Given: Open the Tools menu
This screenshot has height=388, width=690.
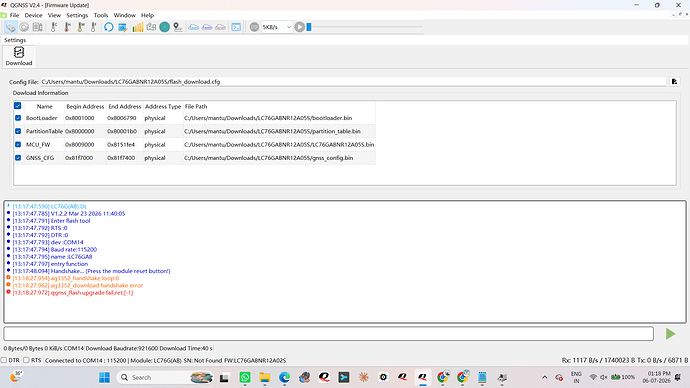Looking at the screenshot, I should (101, 15).
